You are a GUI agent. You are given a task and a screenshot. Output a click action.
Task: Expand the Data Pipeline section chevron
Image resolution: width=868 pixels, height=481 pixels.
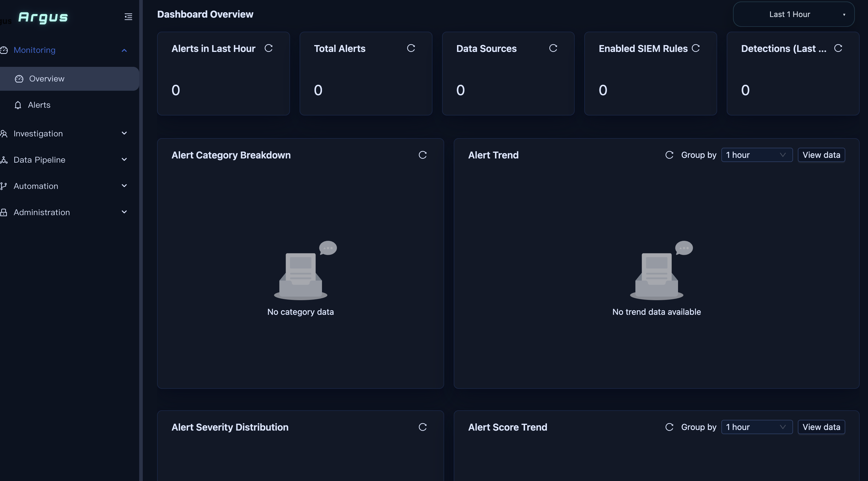pos(124,160)
